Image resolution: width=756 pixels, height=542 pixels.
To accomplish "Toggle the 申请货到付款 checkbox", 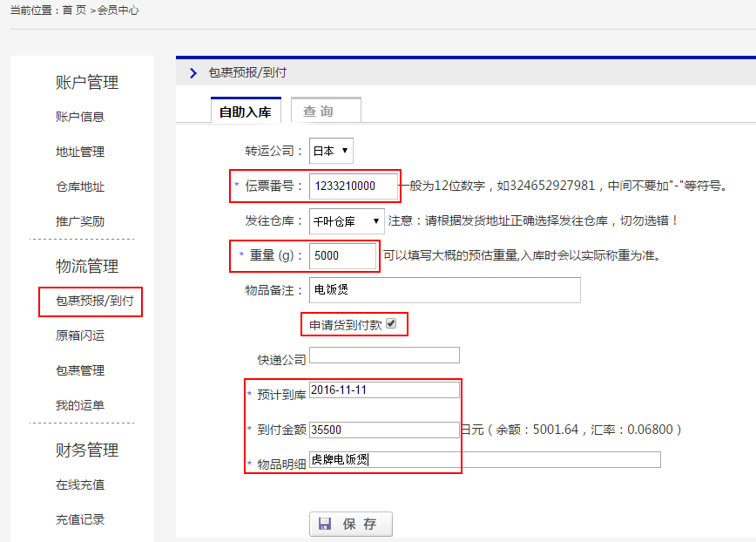I will pyautogui.click(x=392, y=323).
